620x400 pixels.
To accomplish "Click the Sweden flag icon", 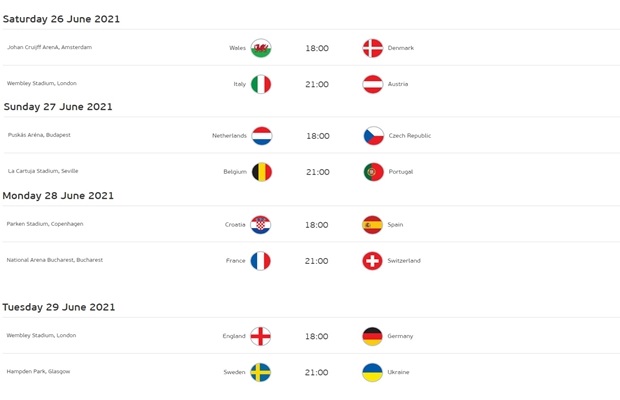I will (x=261, y=372).
